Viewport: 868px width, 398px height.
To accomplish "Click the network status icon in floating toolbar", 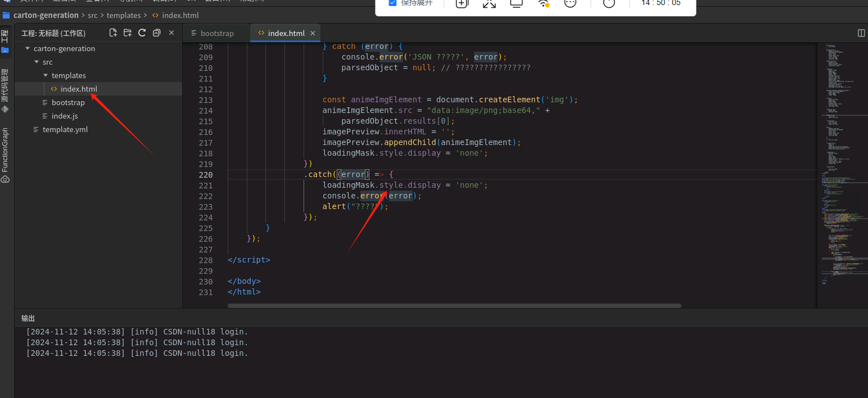I will pos(543,3).
